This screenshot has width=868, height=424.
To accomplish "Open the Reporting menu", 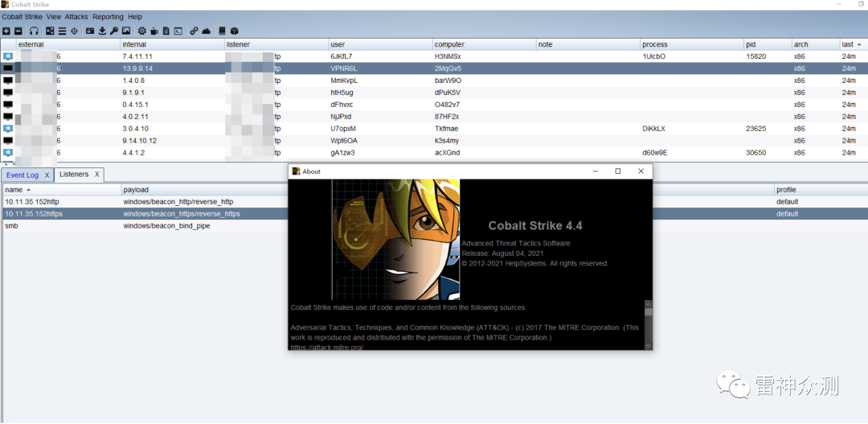I will (108, 17).
